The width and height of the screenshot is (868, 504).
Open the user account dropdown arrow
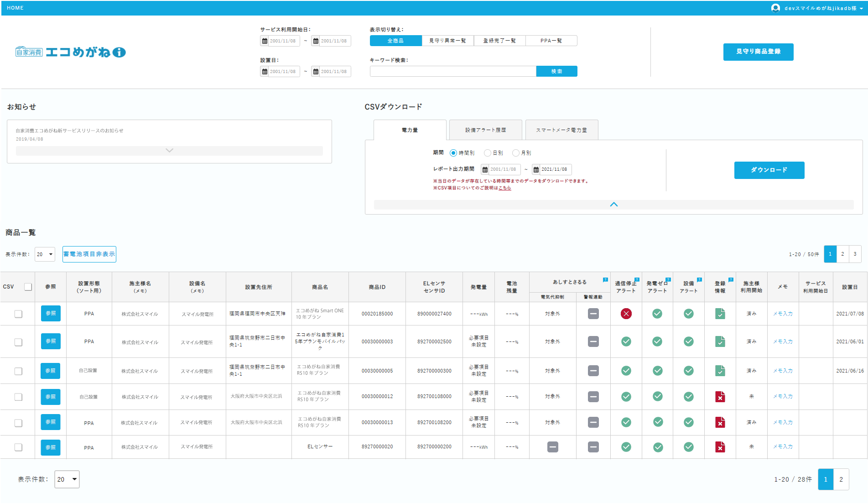(861, 9)
